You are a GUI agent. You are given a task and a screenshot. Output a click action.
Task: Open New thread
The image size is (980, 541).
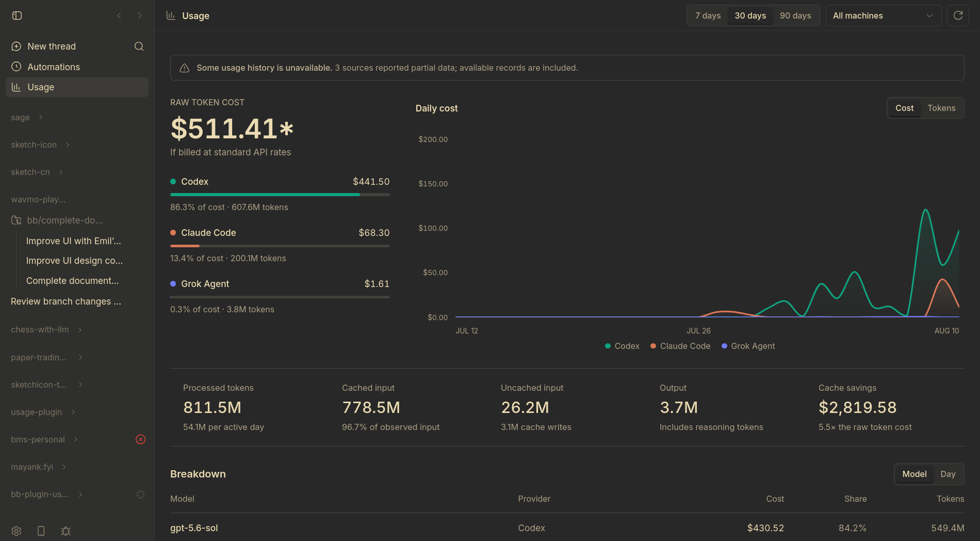click(52, 46)
